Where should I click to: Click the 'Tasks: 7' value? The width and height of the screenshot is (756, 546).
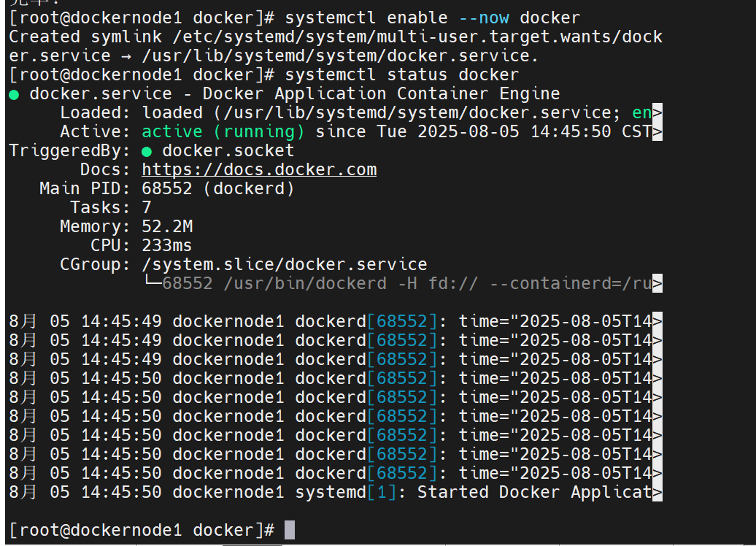point(147,207)
